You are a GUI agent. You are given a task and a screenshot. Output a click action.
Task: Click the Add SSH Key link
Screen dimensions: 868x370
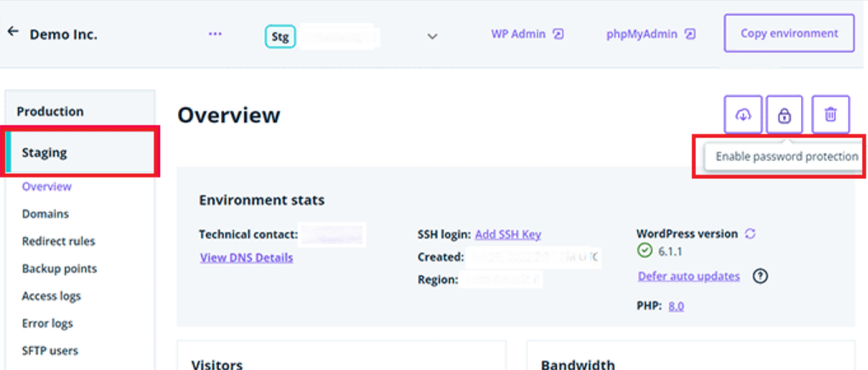coord(508,234)
